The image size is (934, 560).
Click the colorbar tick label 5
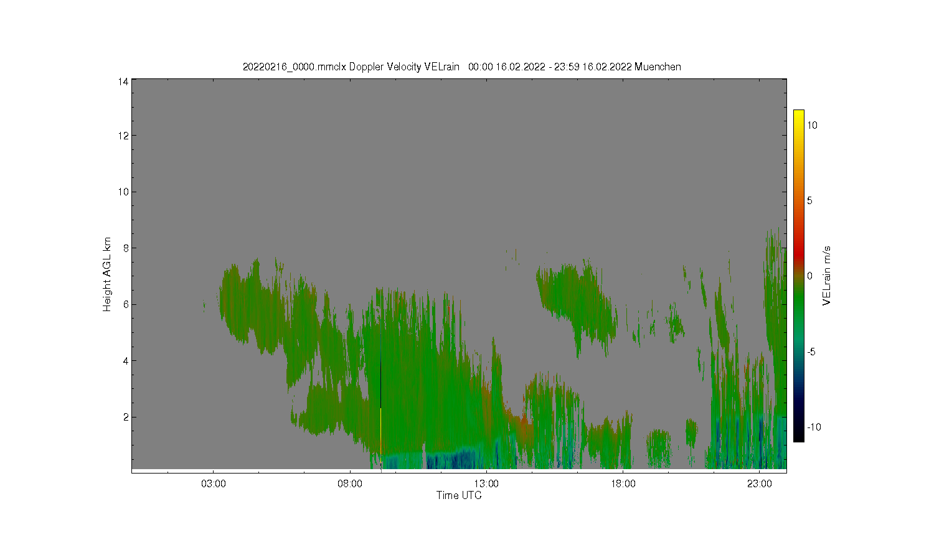(x=810, y=200)
